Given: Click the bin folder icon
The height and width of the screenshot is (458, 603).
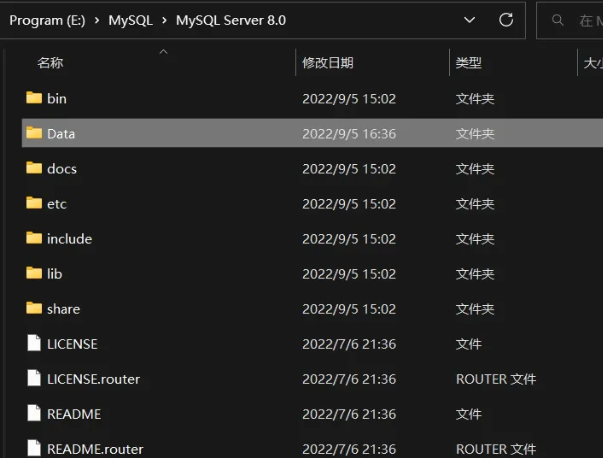Looking at the screenshot, I should pos(34,98).
